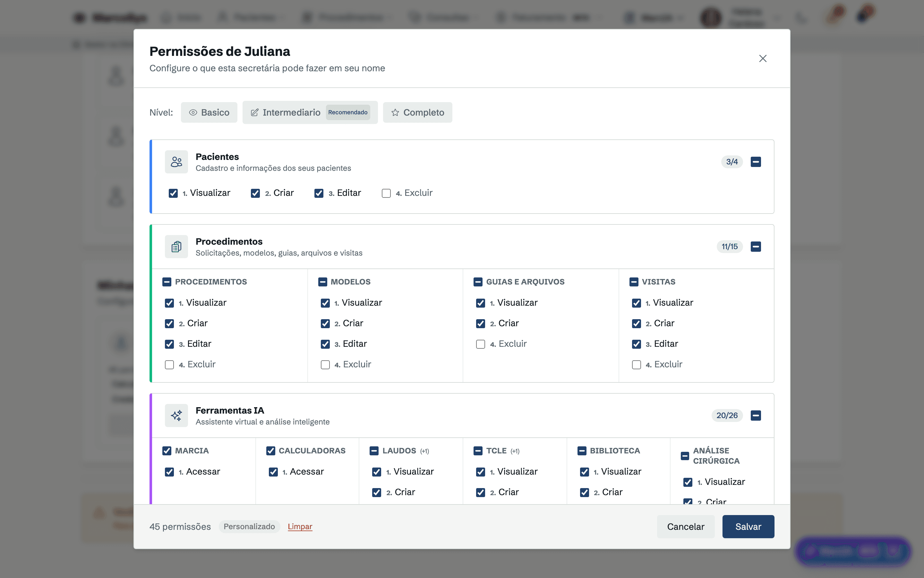The image size is (924, 578).
Task: Uncheck Visualizar under Pacientes
Action: (x=173, y=193)
